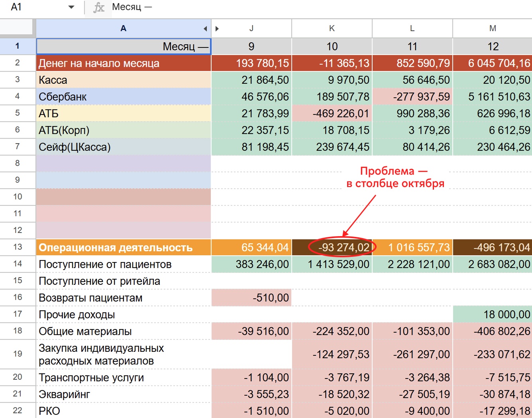Select column K header
The height and width of the screenshot is (418, 532).
332,28
